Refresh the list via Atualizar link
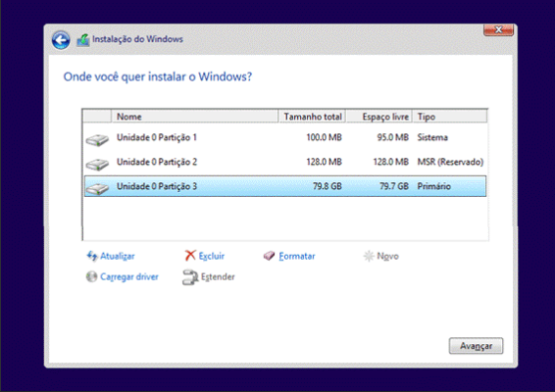 [118, 256]
